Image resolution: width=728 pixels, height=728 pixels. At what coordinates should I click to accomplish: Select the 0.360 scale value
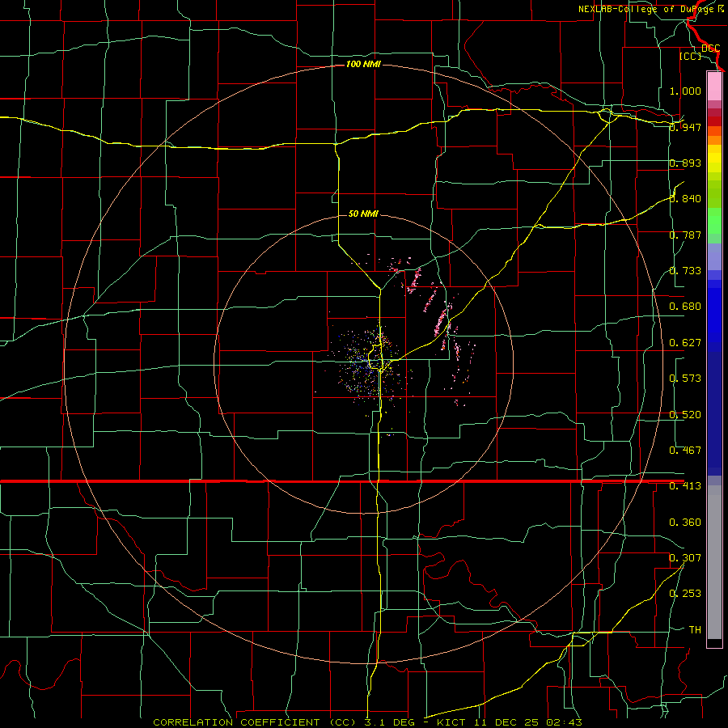coord(685,523)
